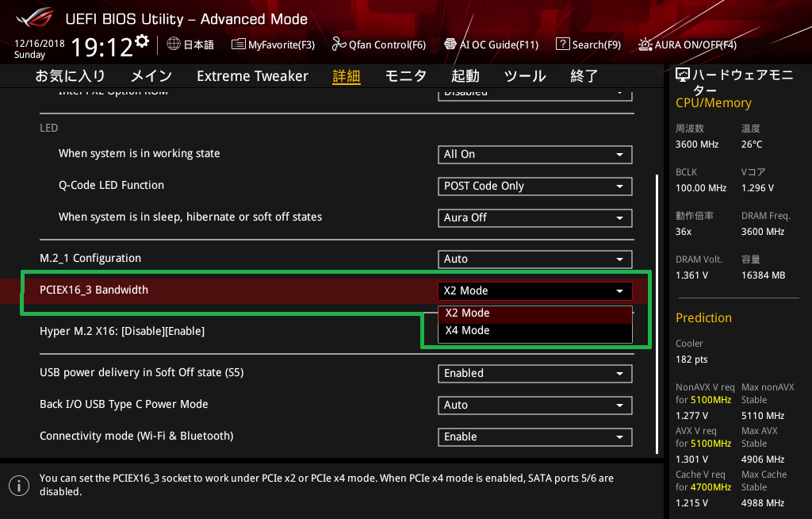The image size is (812, 519).
Task: Click Qfan Control(F6) label
Action: 387,44
